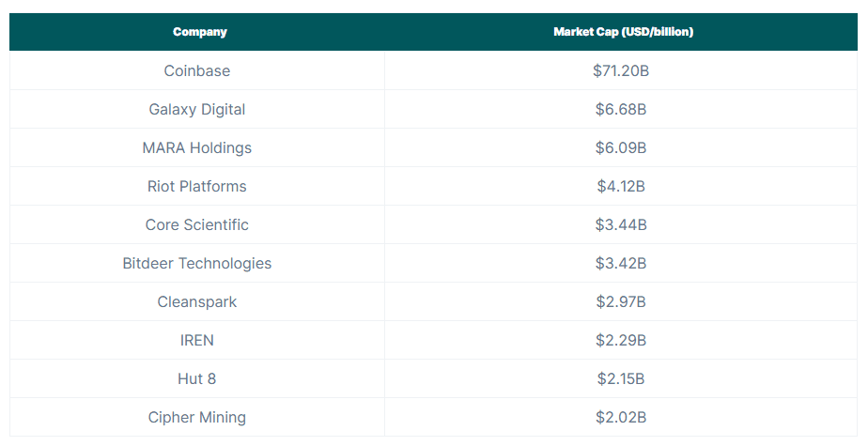
Task: Select the $6.68B market cap cell
Action: (621, 110)
